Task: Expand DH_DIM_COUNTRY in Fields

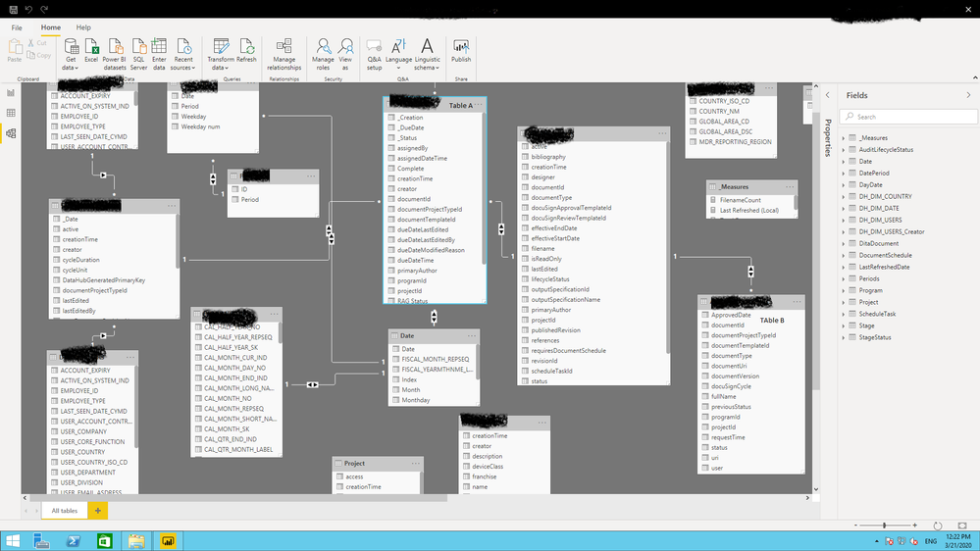Action: tap(843, 197)
